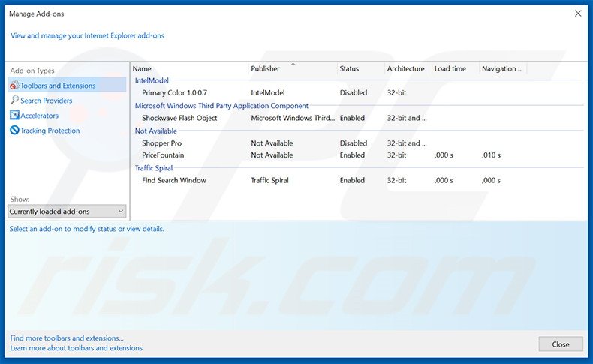The height and width of the screenshot is (364, 593).
Task: Click Traffic Spiral publisher cell
Action: pyautogui.click(x=269, y=180)
